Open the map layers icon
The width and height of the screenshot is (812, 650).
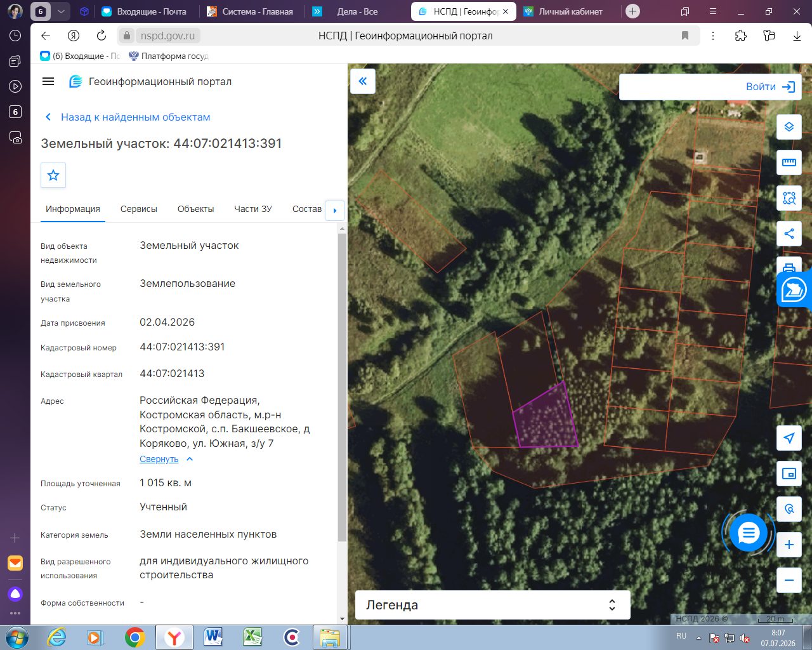pyautogui.click(x=789, y=127)
